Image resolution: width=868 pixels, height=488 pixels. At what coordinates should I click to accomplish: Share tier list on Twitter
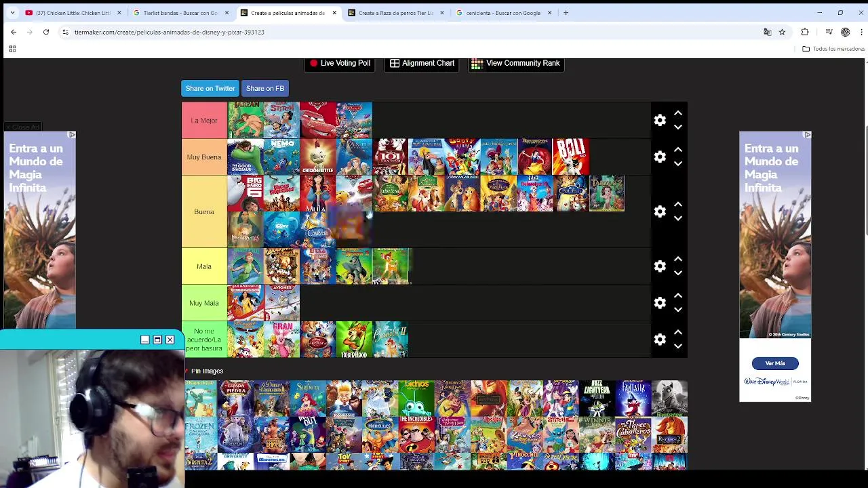pos(210,88)
